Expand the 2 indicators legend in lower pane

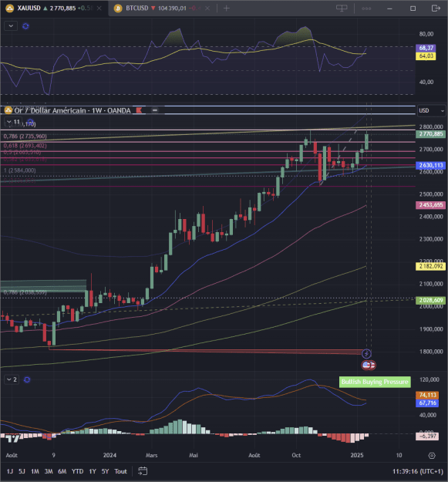(12, 379)
